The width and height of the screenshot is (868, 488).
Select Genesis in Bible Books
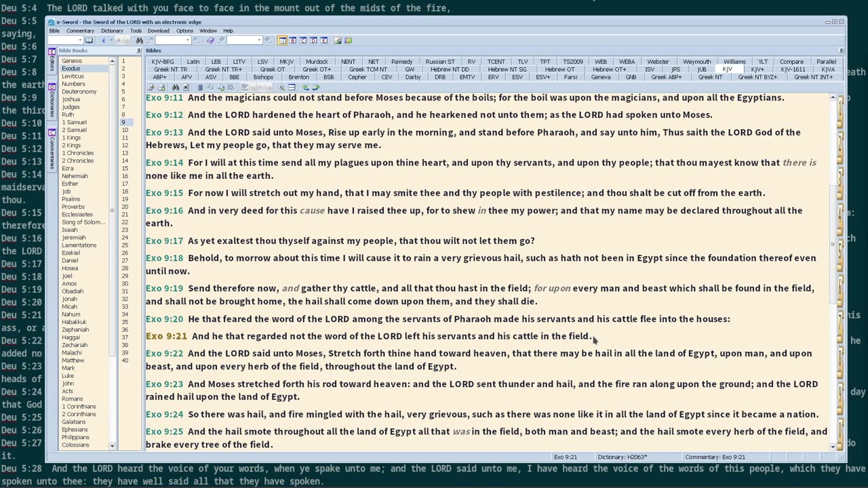click(72, 61)
